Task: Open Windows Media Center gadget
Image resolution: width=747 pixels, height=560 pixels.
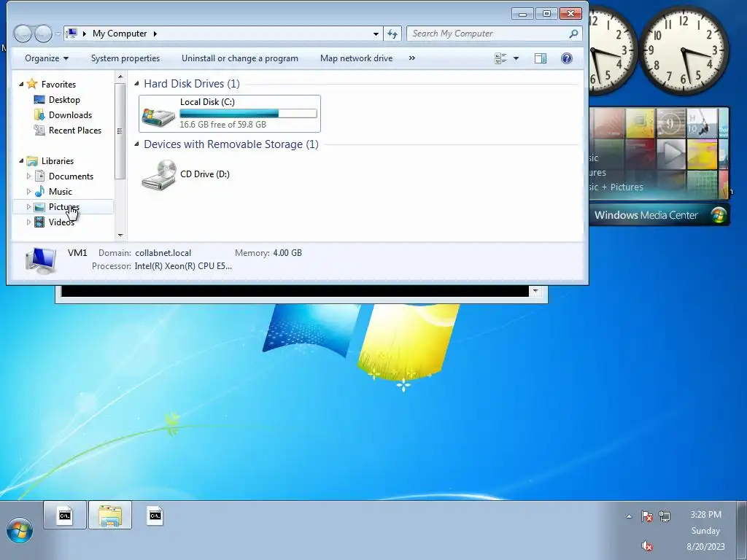Action: click(659, 215)
